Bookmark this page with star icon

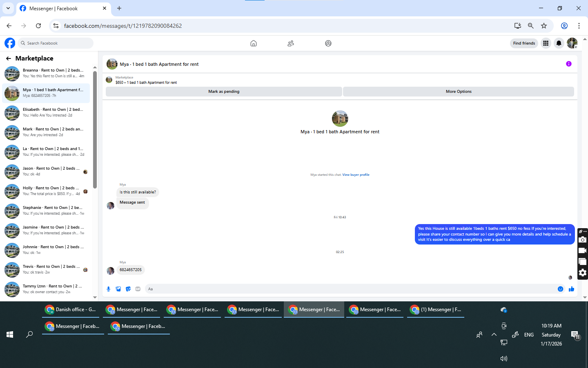point(544,26)
